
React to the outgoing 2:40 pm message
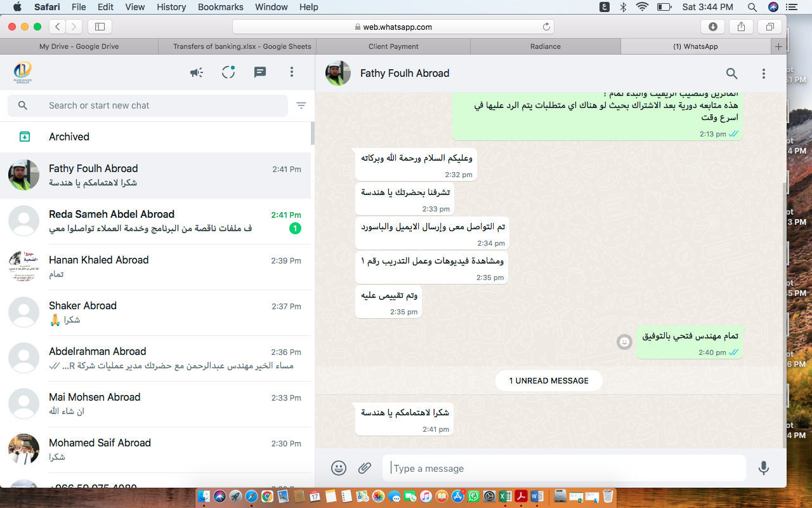(x=625, y=342)
